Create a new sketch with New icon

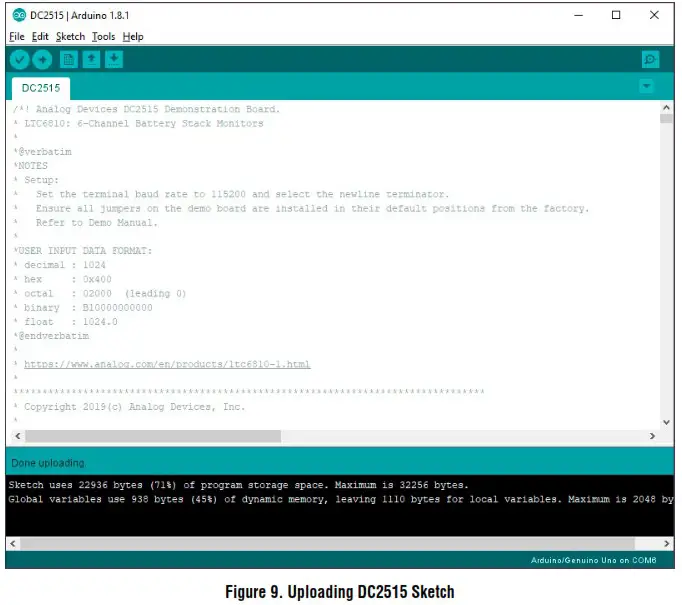(x=69, y=59)
